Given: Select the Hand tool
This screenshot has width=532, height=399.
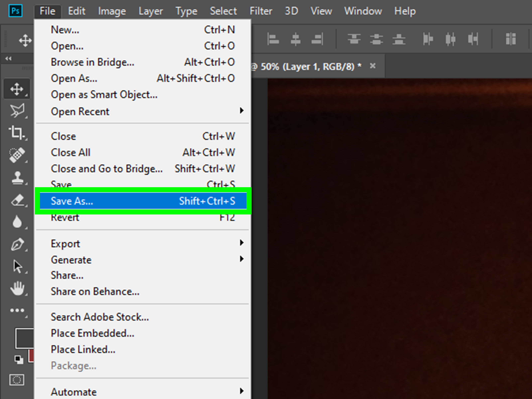Looking at the screenshot, I should click(17, 288).
